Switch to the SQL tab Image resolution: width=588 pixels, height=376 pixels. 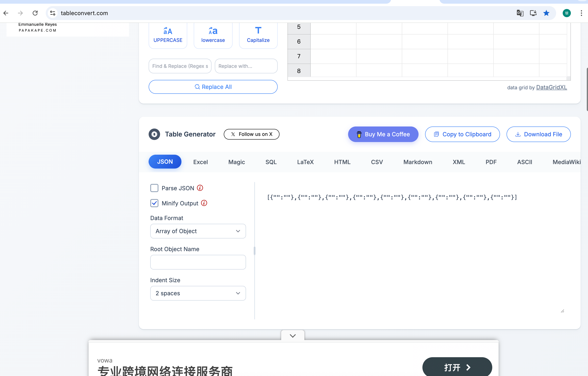pos(271,162)
